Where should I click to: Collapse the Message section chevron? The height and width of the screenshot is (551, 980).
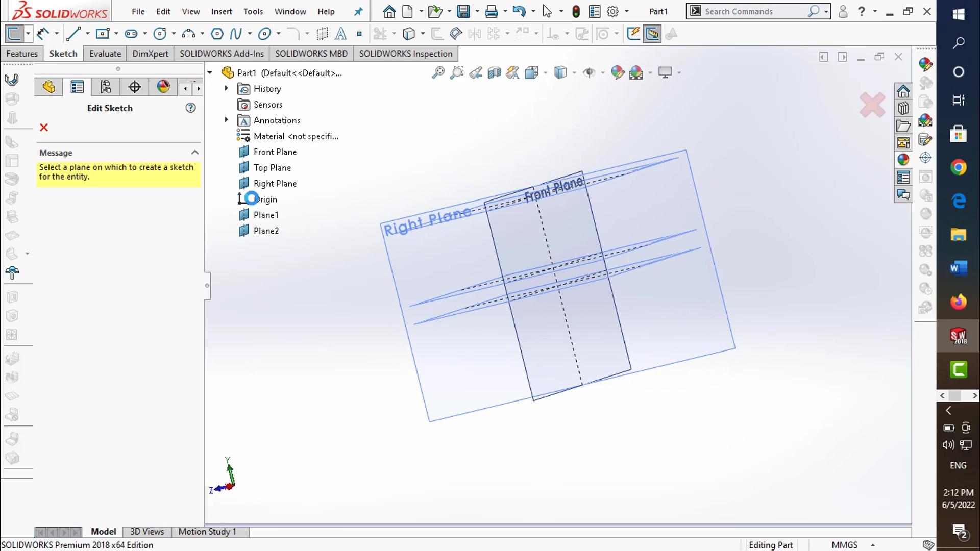(194, 153)
